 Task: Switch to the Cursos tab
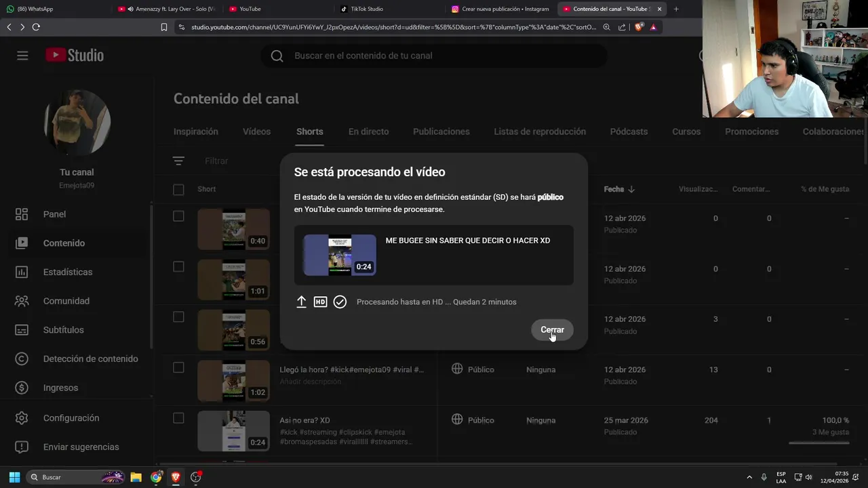point(686,131)
